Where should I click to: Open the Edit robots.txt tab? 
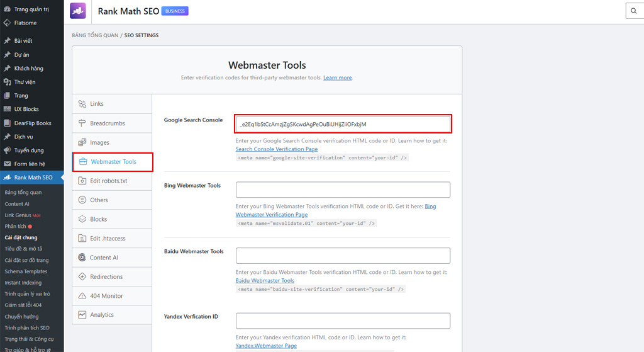(112, 181)
